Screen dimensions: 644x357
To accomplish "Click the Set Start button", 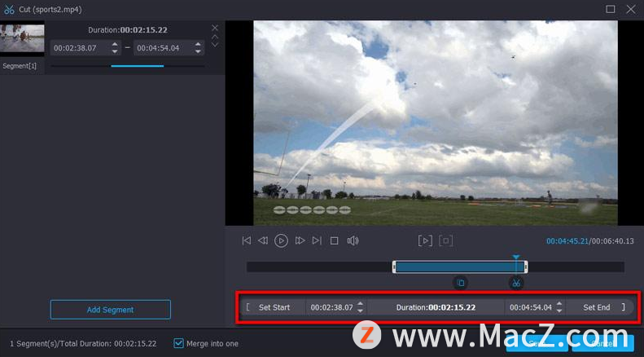I will click(274, 307).
